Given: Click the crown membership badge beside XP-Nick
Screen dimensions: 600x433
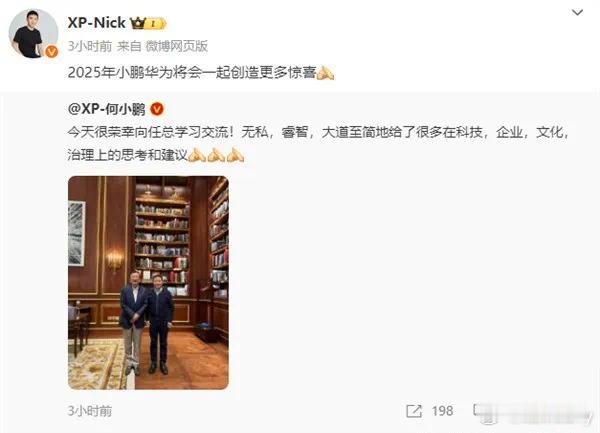Looking at the screenshot, I should click(x=148, y=23).
